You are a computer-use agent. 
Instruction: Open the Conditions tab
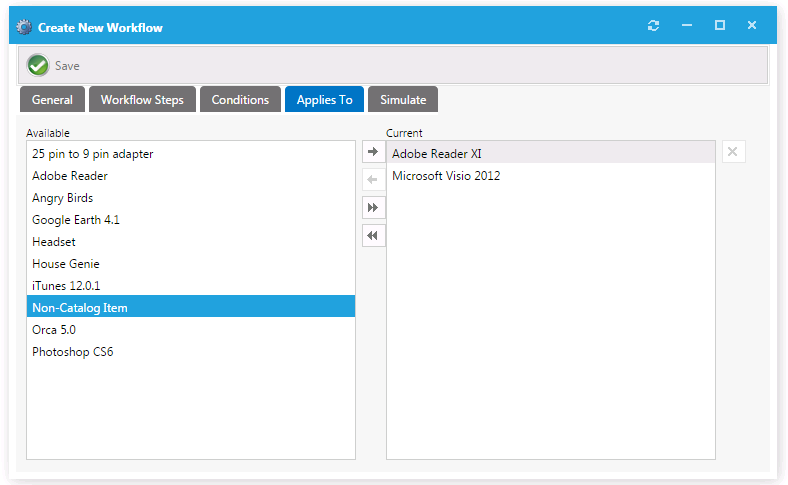point(240,100)
